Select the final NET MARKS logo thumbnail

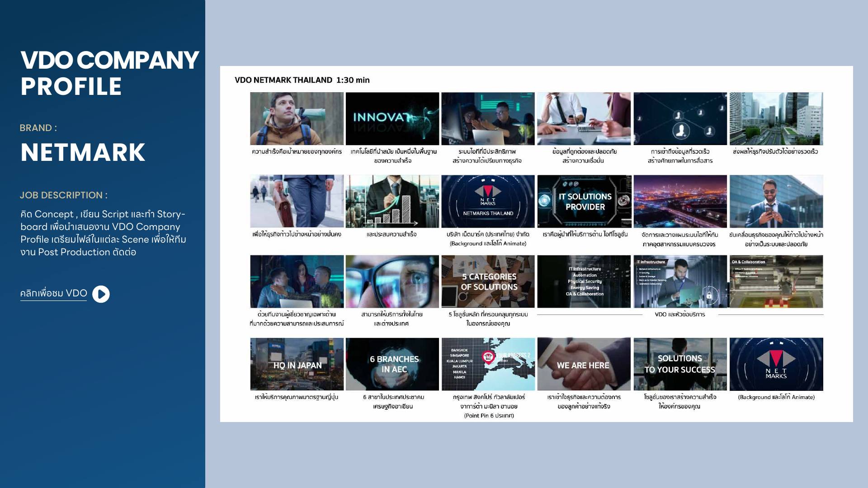(776, 364)
